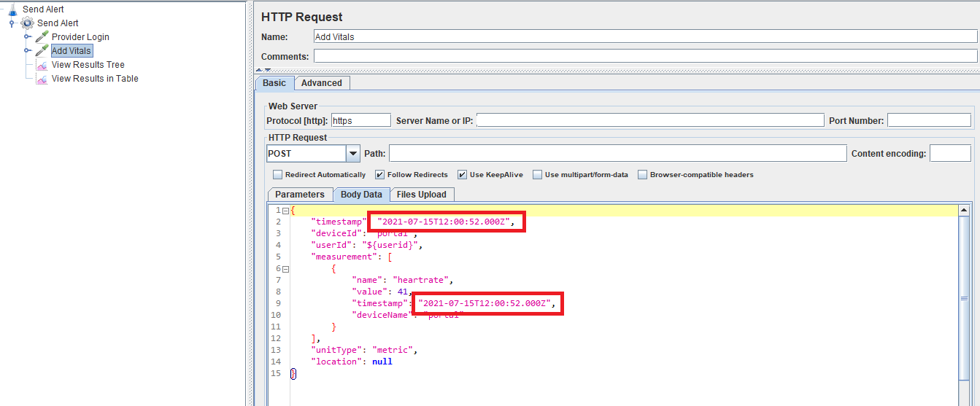The width and height of the screenshot is (980, 406).
Task: Click the "userId": "${userid}" line
Action: click(x=367, y=245)
